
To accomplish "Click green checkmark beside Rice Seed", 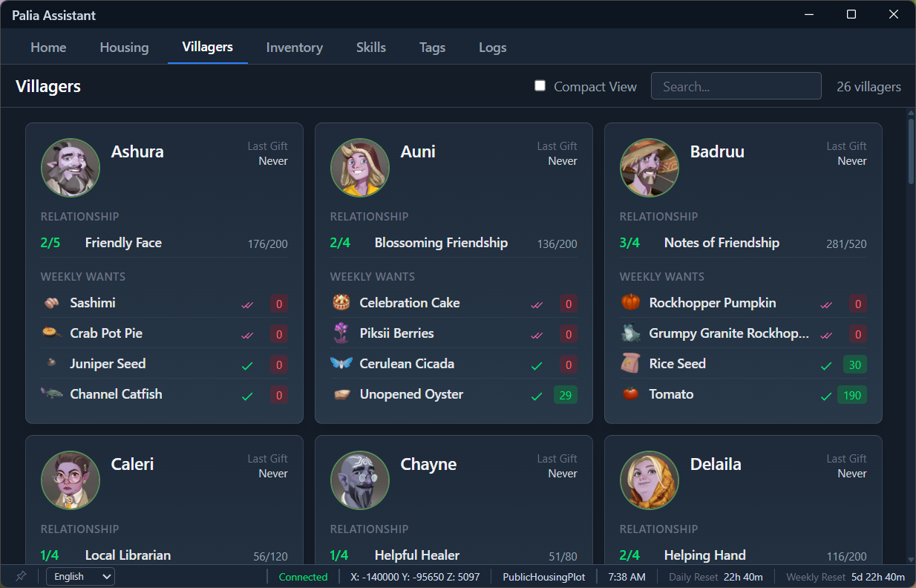I will [x=825, y=365].
